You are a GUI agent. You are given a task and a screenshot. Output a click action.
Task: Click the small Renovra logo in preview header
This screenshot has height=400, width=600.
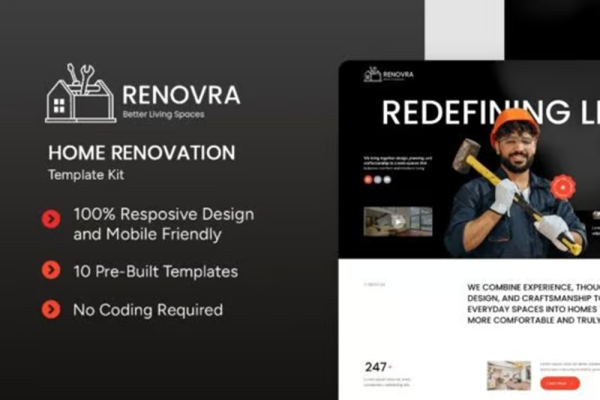pyautogui.click(x=389, y=74)
